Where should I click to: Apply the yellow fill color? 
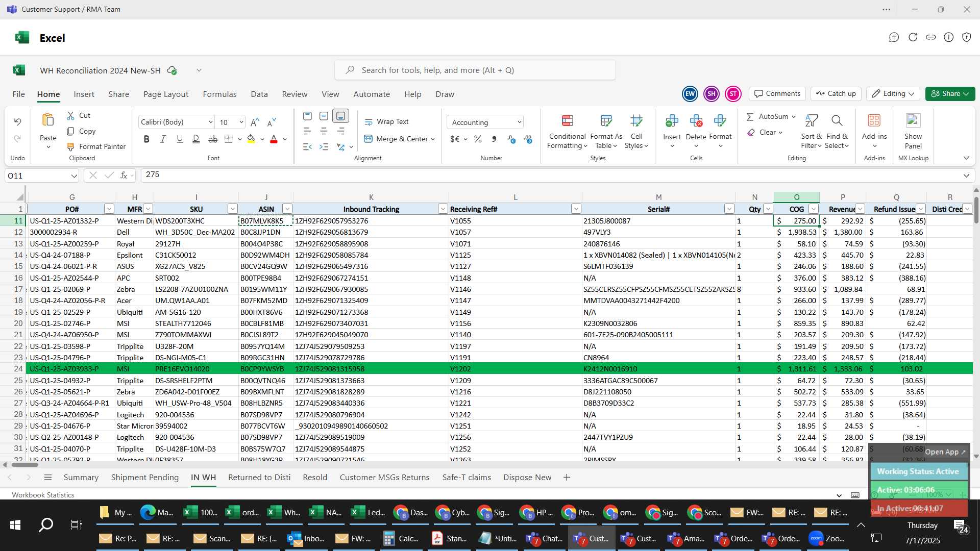[251, 139]
